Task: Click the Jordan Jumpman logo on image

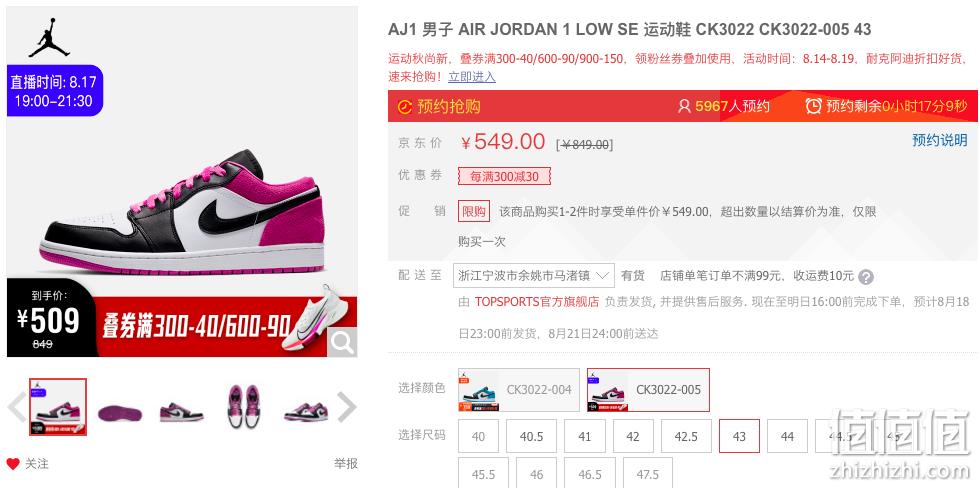Action: point(48,38)
